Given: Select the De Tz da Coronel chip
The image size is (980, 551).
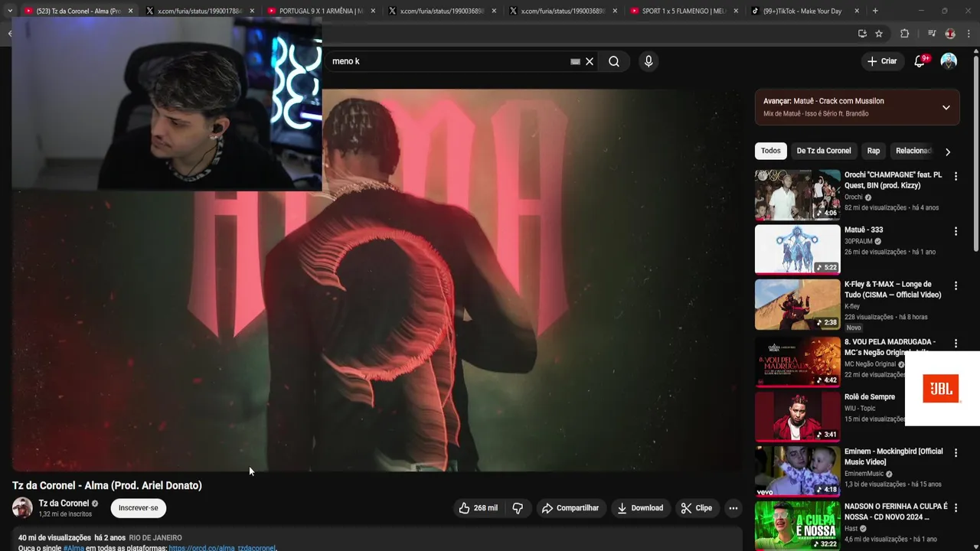Looking at the screenshot, I should [824, 151].
